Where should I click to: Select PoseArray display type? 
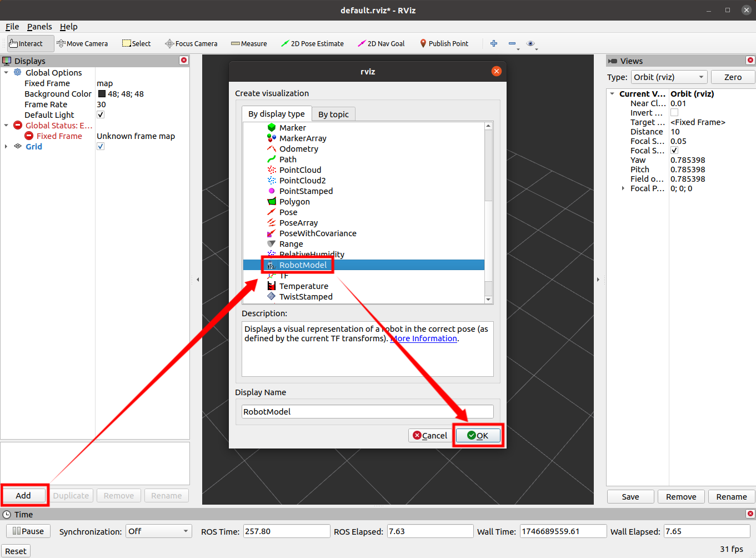tap(298, 223)
